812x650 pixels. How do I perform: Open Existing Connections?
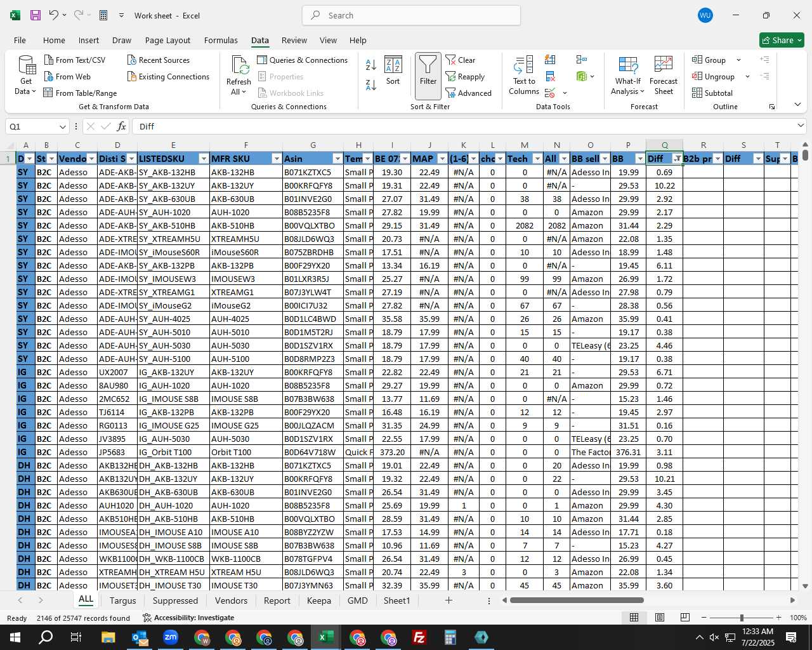[x=168, y=76]
